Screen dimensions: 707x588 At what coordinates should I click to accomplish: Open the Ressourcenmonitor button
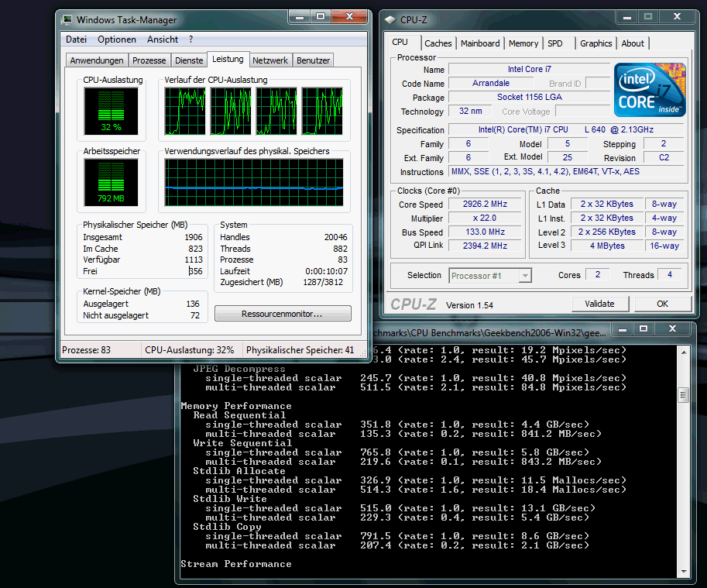(283, 314)
